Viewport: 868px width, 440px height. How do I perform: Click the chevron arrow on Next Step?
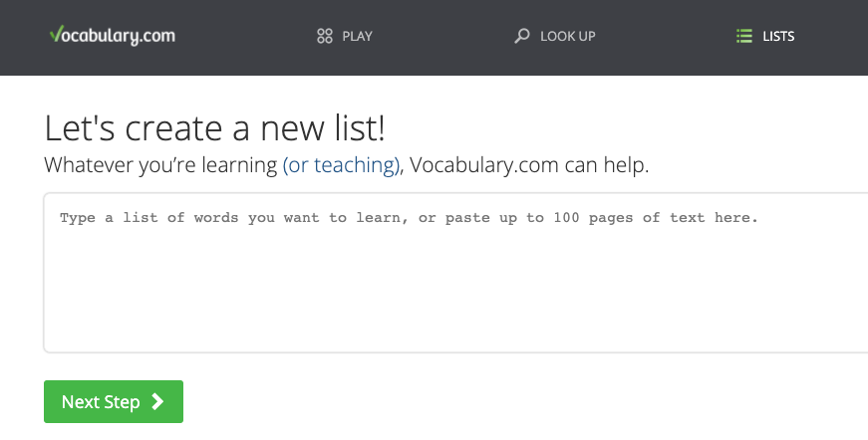point(157,401)
